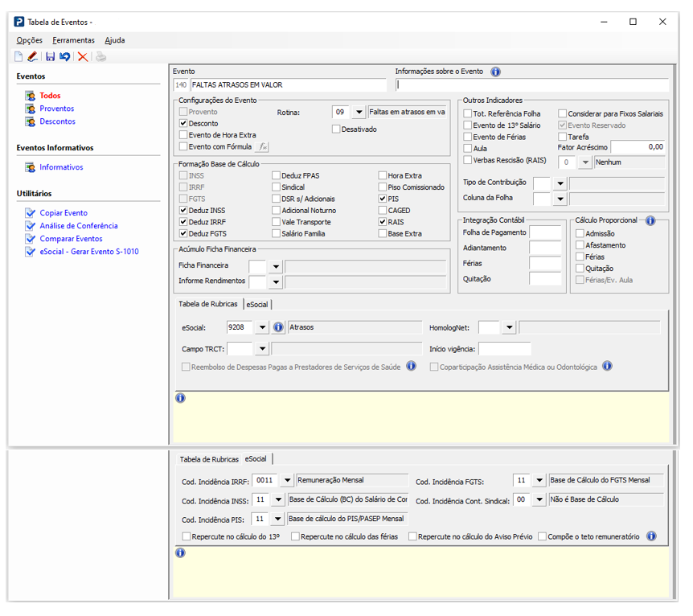This screenshot has height=616, width=693.
Task: Click info icon beside Compõe o teto remuneratório
Action: pyautogui.click(x=651, y=536)
